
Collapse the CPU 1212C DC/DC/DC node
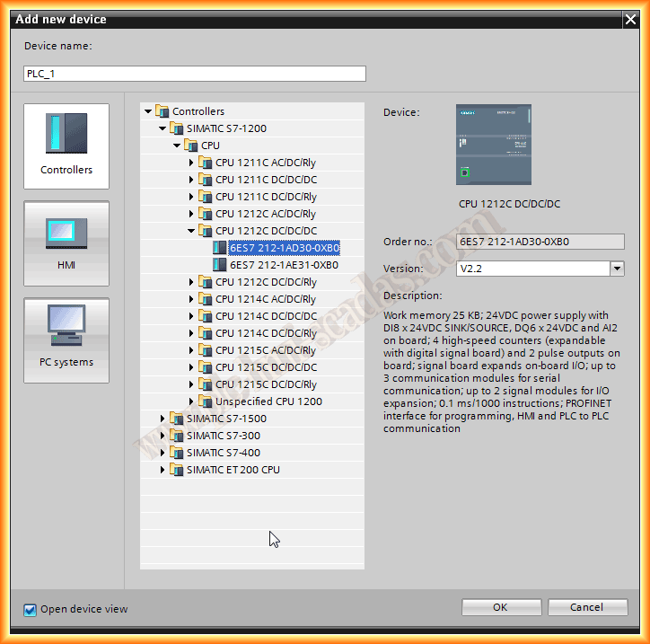coord(191,231)
